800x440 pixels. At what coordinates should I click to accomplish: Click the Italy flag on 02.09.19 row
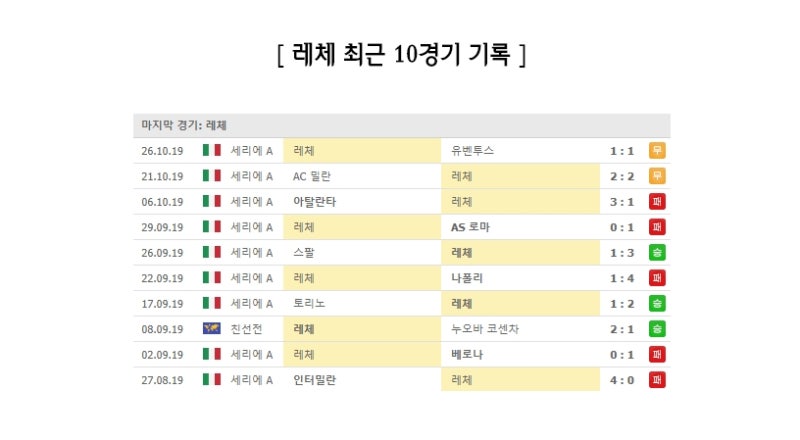[212, 354]
